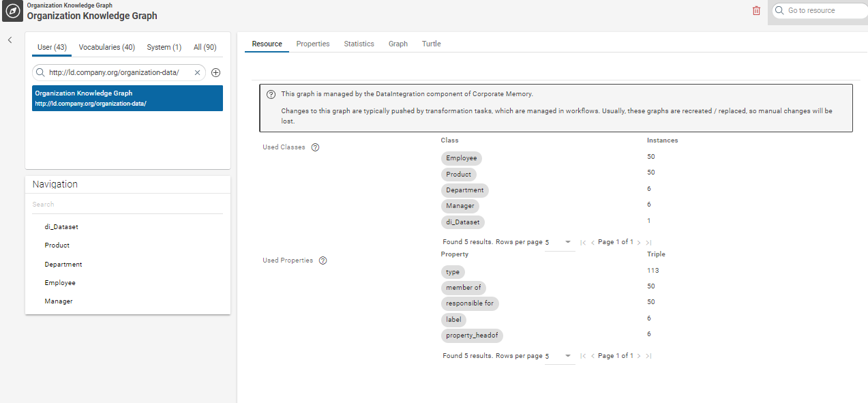Select the Vocabularies (40) graph filter tab
This screenshot has width=868, height=403.
106,47
